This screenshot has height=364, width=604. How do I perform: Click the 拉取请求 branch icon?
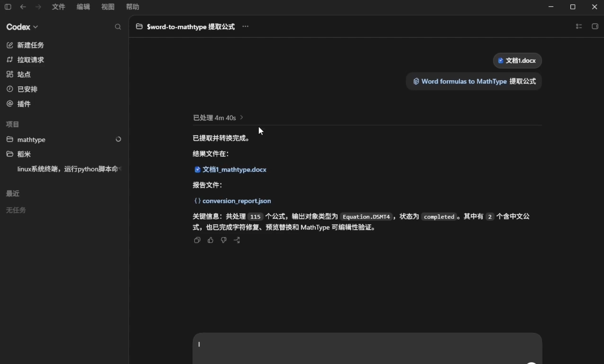click(10, 59)
